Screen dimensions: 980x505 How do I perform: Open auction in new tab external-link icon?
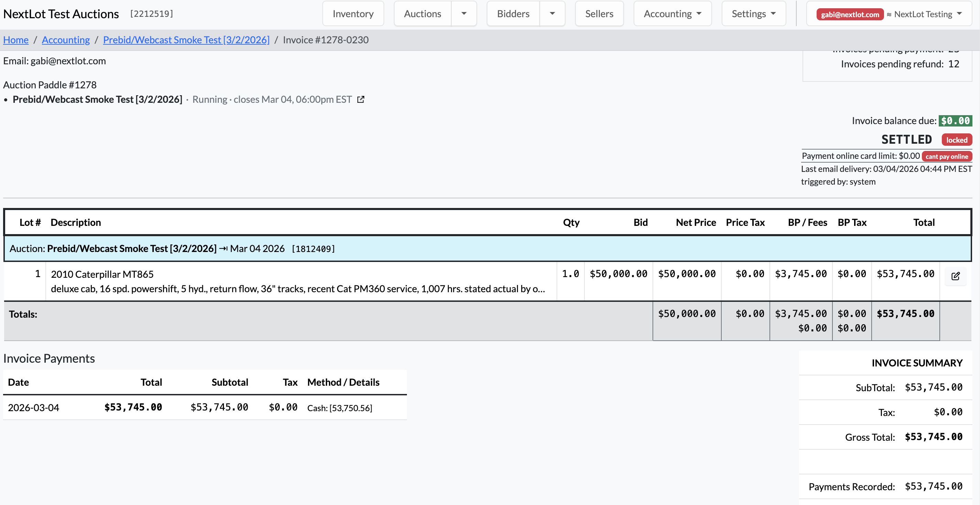pos(360,100)
